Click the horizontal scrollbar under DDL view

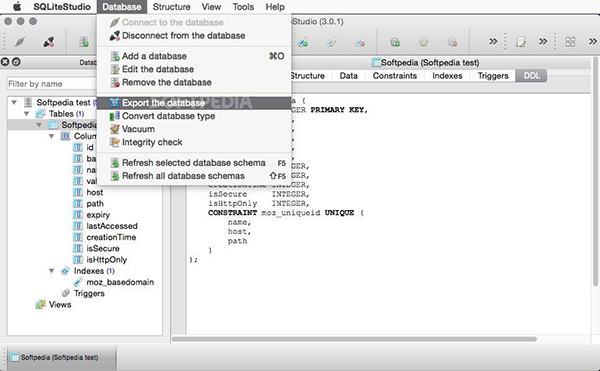tap(354, 339)
